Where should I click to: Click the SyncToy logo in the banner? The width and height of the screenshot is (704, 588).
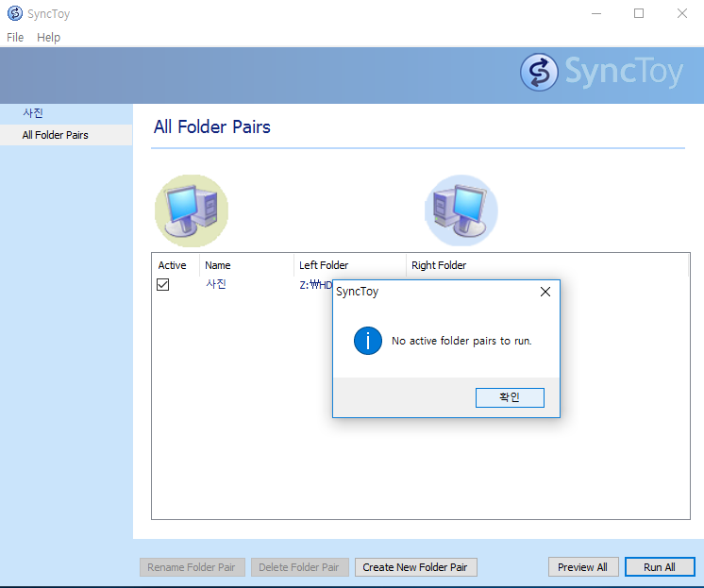[x=601, y=73]
